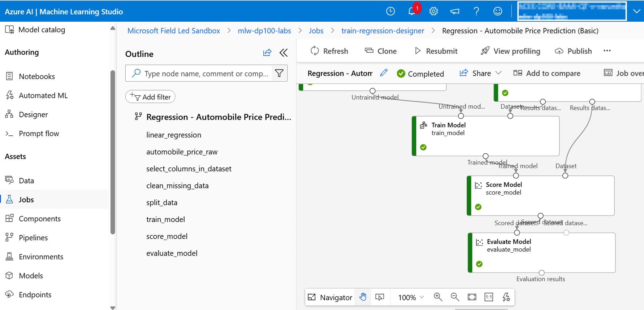Refresh the job view
Viewport: 644px width, 310px height.
click(x=329, y=51)
